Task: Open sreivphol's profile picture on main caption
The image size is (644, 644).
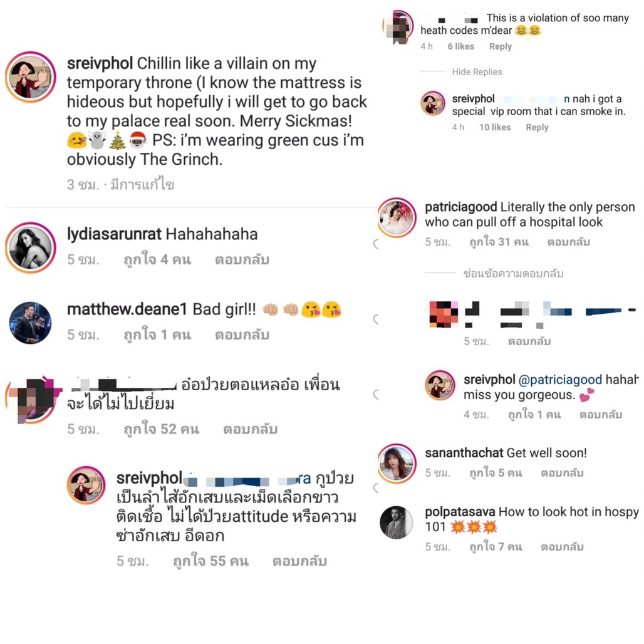Action: pyautogui.click(x=31, y=77)
